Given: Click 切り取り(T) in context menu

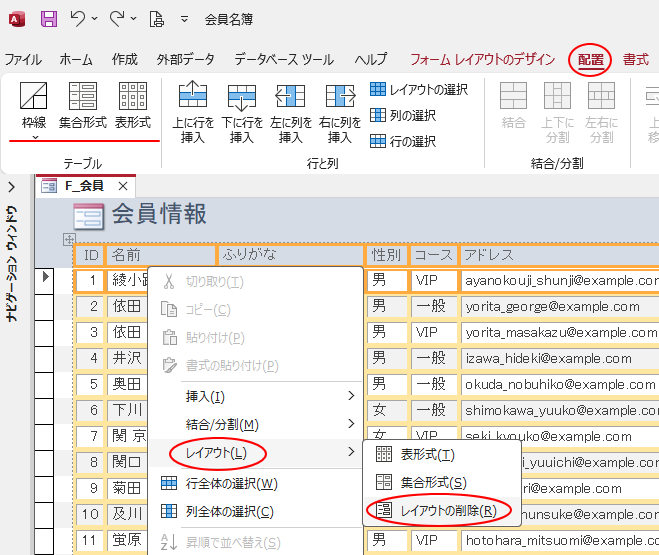Looking at the screenshot, I should click(x=256, y=282).
